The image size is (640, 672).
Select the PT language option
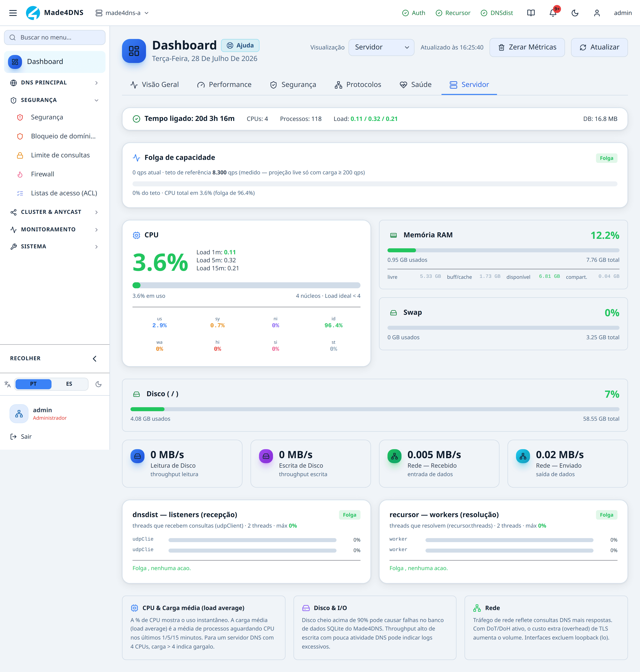click(33, 384)
